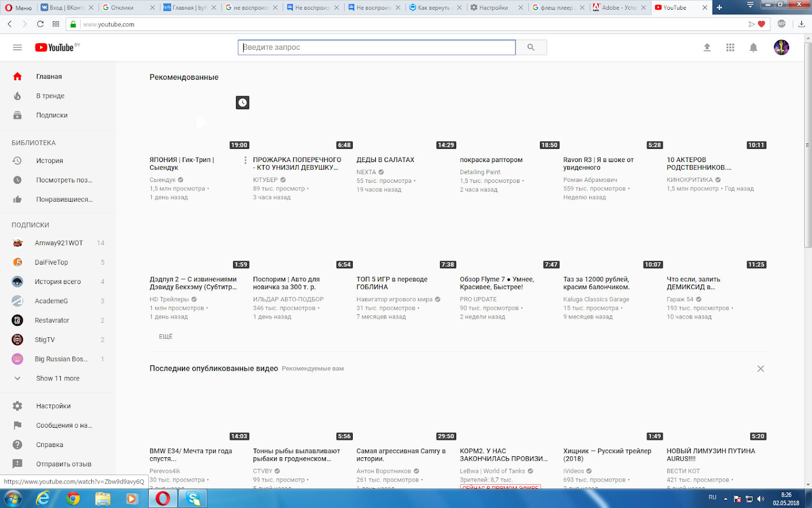Image resolution: width=812 pixels, height=508 pixels.
Task: Open browser downloads arrow icon
Action: (802, 24)
